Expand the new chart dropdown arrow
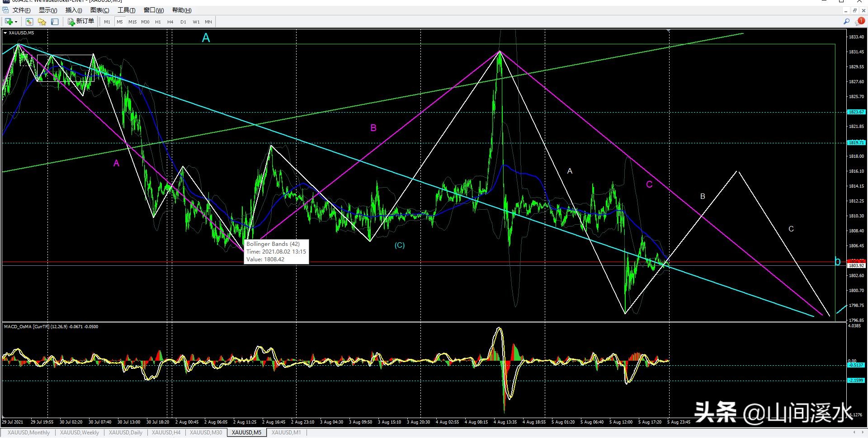 point(16,22)
